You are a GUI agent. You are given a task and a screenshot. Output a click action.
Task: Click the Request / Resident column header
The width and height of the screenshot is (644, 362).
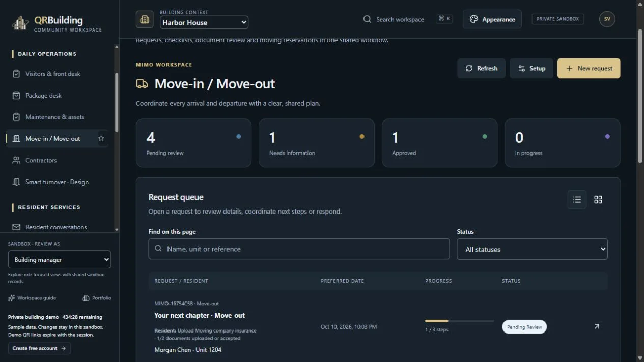click(181, 281)
